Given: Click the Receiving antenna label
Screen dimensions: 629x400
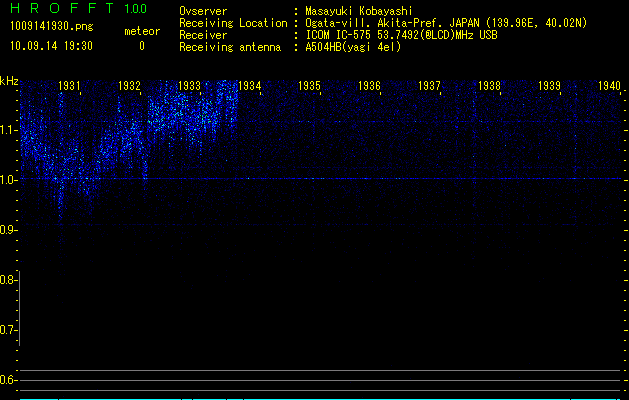Looking at the screenshot, I should tap(230, 47).
